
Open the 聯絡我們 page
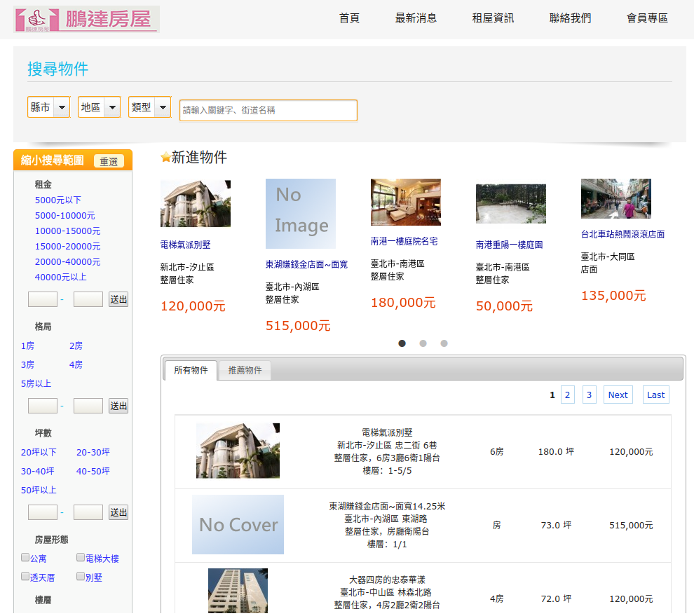(570, 18)
